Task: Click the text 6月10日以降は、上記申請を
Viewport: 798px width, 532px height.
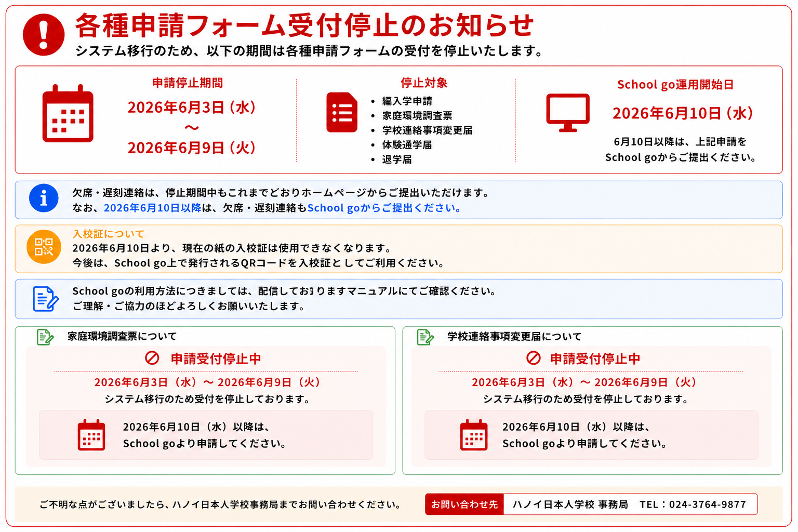Action: coord(680,142)
